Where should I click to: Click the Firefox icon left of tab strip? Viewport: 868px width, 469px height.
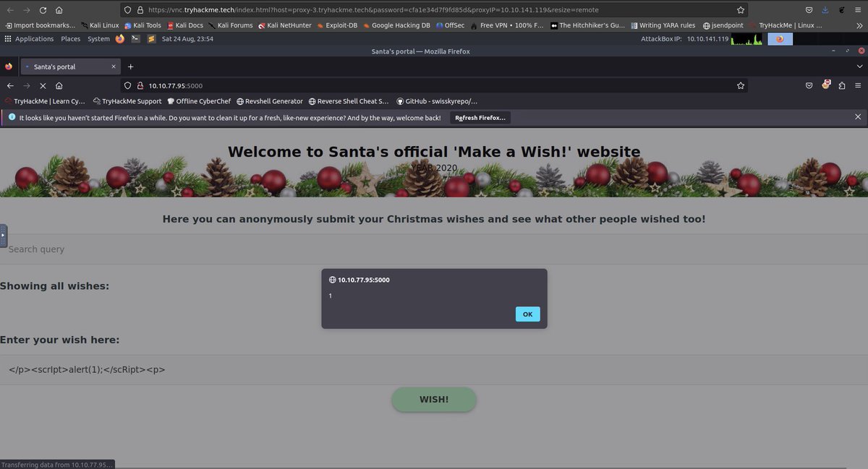tap(9, 66)
